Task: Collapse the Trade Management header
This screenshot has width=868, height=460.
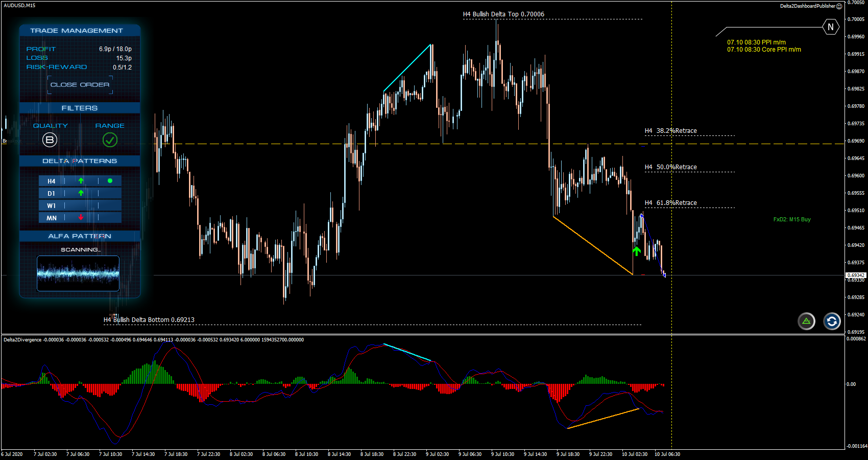Action: coord(80,31)
